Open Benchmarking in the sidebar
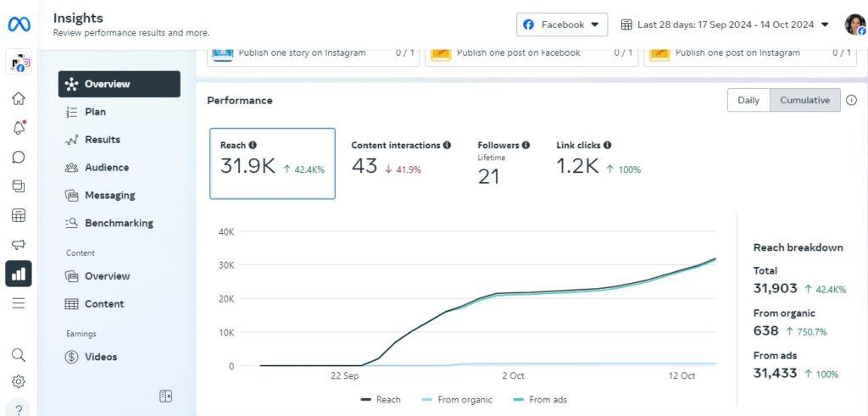The image size is (868, 416). [119, 224]
